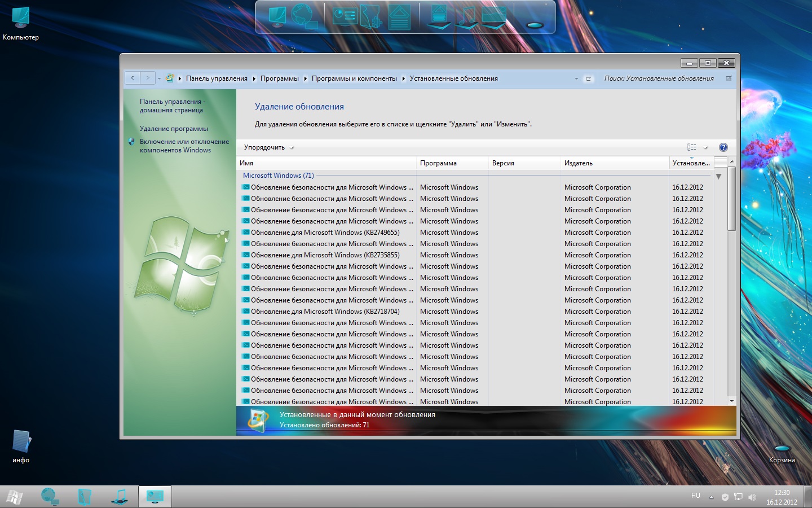The image size is (812, 508).
Task: Sort by the Программа column header
Action: point(452,163)
